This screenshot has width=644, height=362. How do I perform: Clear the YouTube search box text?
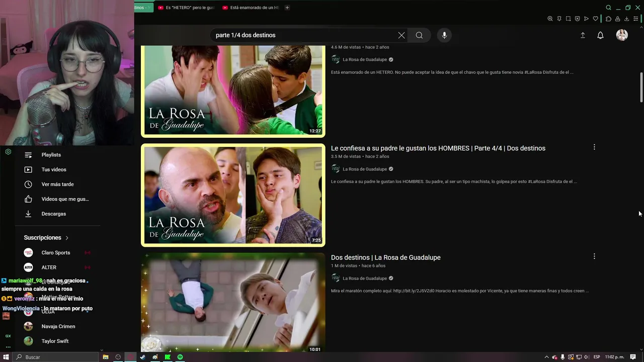click(x=401, y=35)
